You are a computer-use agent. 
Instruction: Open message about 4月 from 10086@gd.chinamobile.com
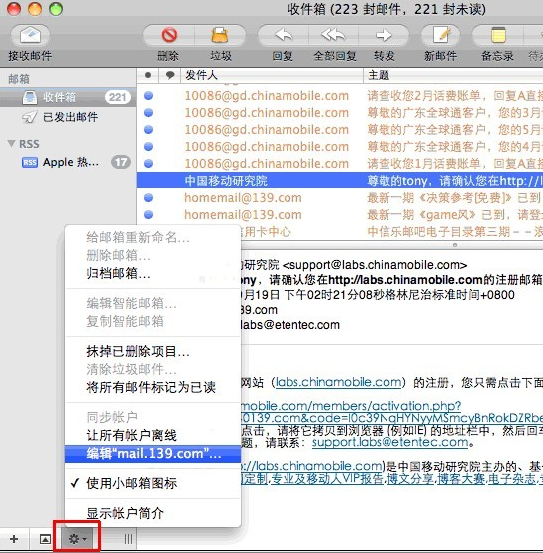tap(340, 146)
